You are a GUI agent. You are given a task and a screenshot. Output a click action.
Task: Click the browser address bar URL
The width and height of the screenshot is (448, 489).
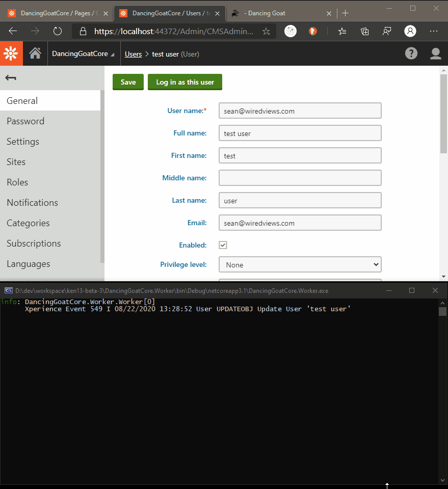pyautogui.click(x=173, y=31)
